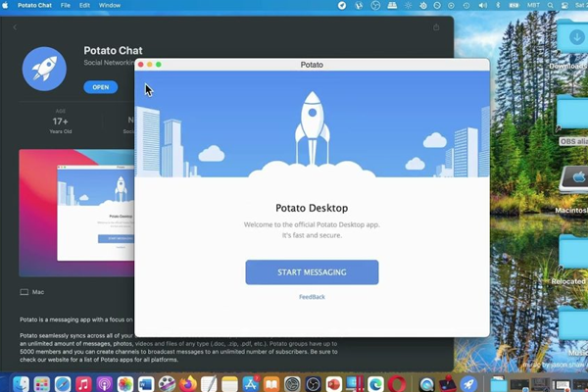The width and height of the screenshot is (588, 392).
Task: Click the App Store share icon
Action: (x=436, y=27)
